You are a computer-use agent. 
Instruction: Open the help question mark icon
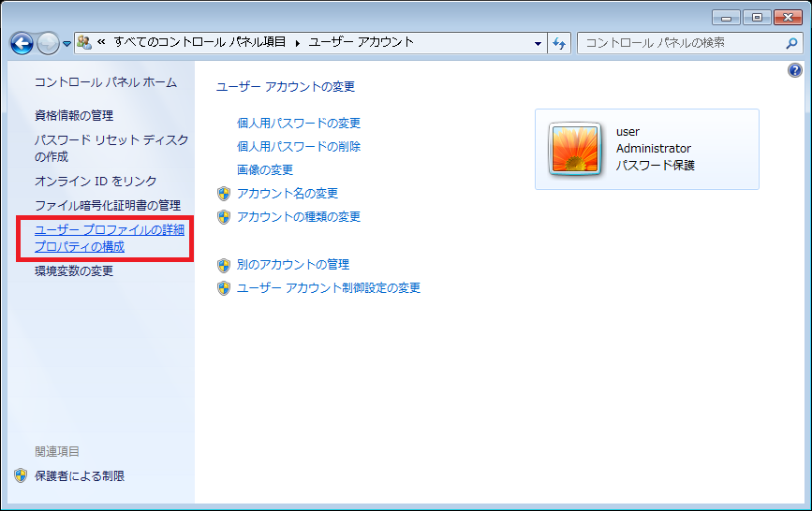click(x=795, y=71)
